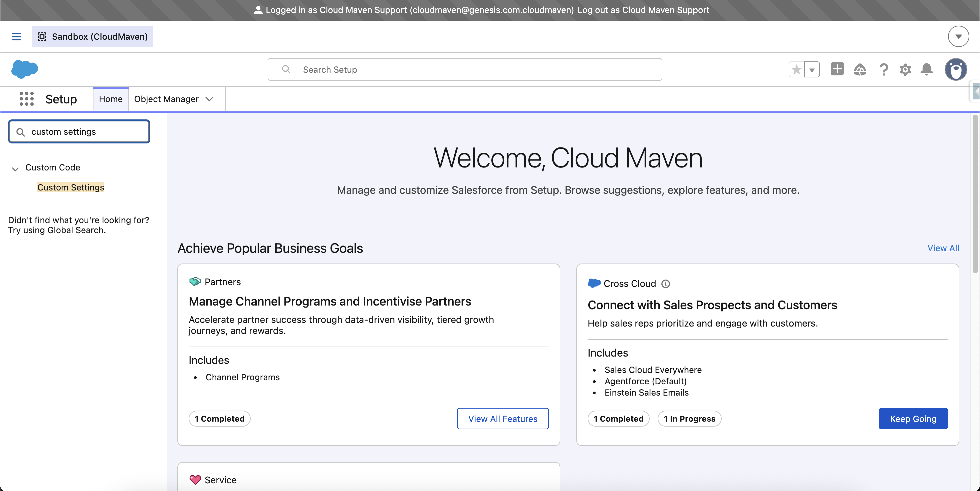Click the sandbox icon in the Sandbox badge
The height and width of the screenshot is (491, 980).
tap(42, 37)
